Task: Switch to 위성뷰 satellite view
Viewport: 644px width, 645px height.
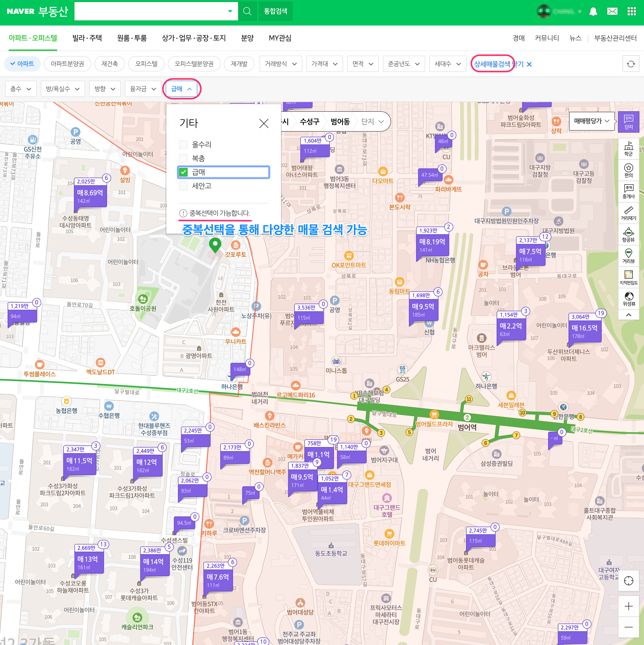Action: click(628, 299)
